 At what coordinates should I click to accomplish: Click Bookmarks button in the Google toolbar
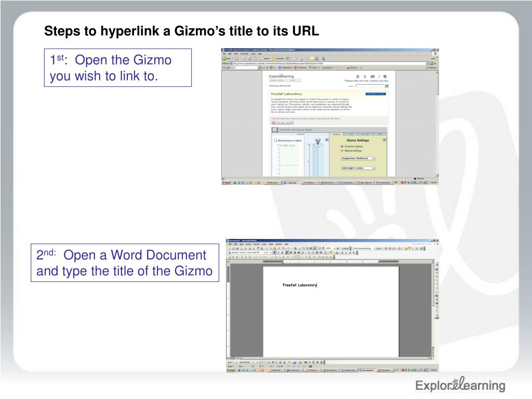285,68
